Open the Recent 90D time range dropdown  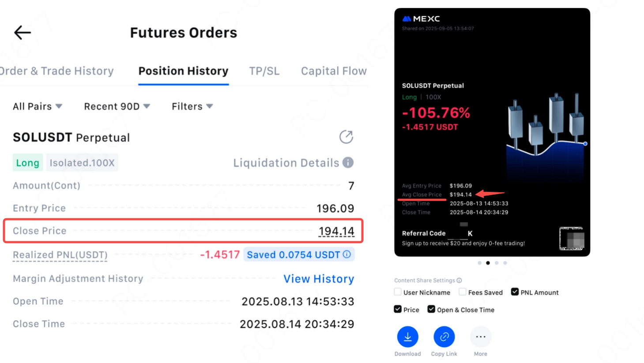click(x=117, y=106)
